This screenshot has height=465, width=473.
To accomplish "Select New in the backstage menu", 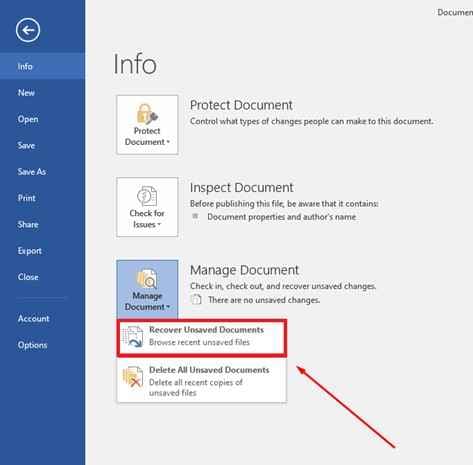I will click(42, 93).
